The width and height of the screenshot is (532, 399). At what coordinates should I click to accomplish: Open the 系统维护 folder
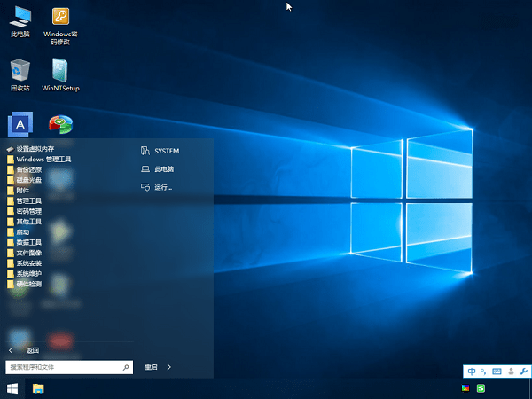pos(25,274)
